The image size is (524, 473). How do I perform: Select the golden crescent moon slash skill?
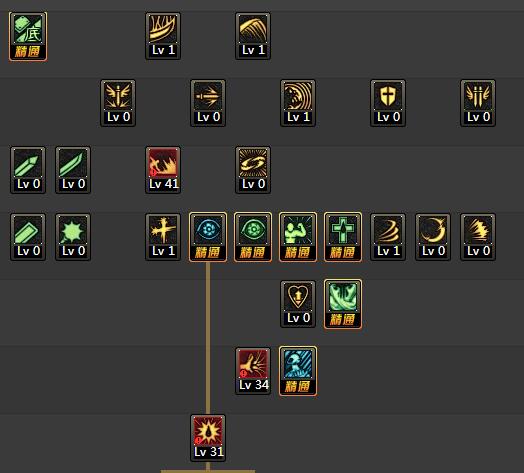coord(433,237)
